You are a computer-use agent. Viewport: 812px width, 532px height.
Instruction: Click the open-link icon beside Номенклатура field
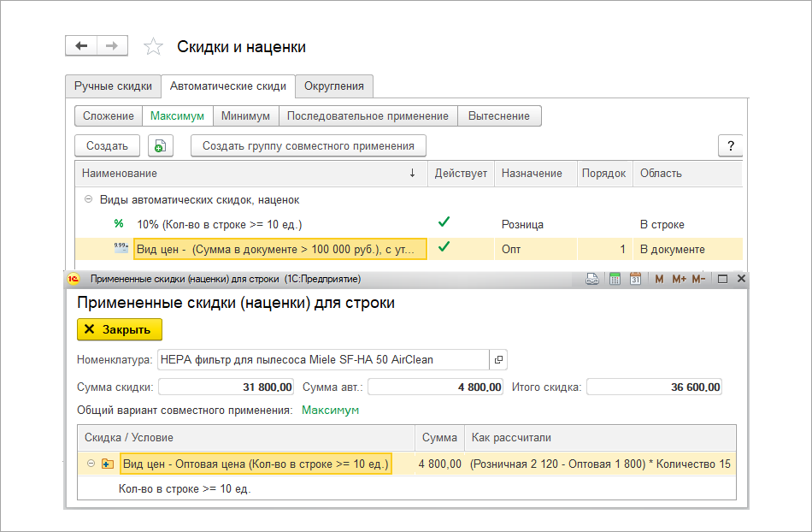tap(500, 359)
